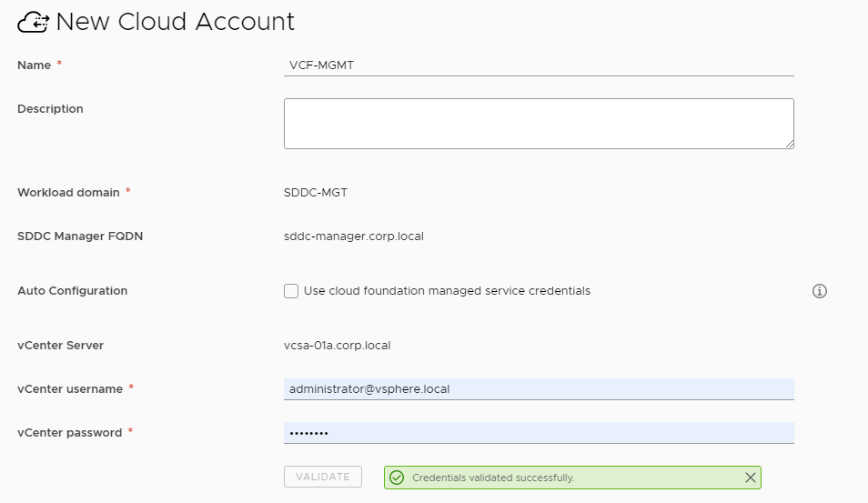Image resolution: width=868 pixels, height=503 pixels.
Task: Click the Name field label
Action: click(x=35, y=65)
